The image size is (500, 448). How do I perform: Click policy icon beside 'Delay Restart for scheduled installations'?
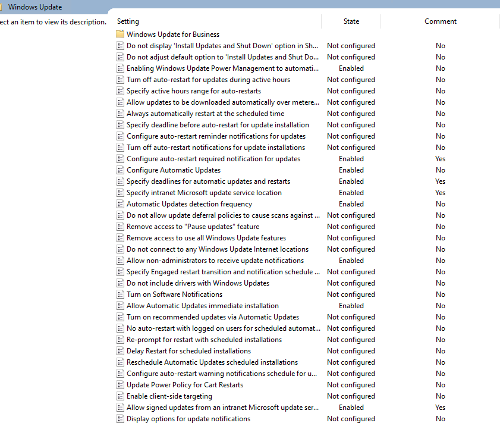120,351
